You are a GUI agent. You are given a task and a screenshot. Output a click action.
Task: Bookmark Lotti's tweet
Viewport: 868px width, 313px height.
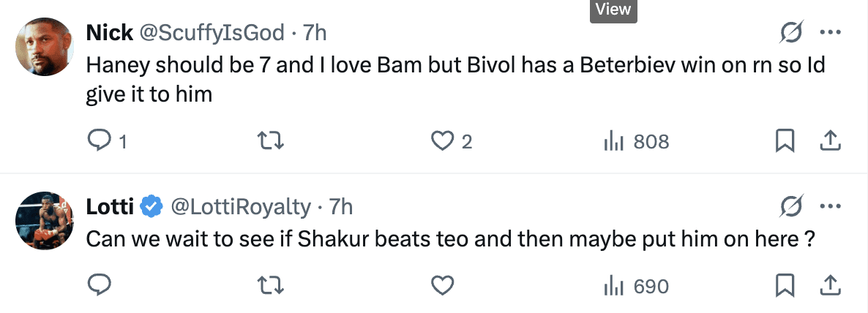click(x=785, y=286)
